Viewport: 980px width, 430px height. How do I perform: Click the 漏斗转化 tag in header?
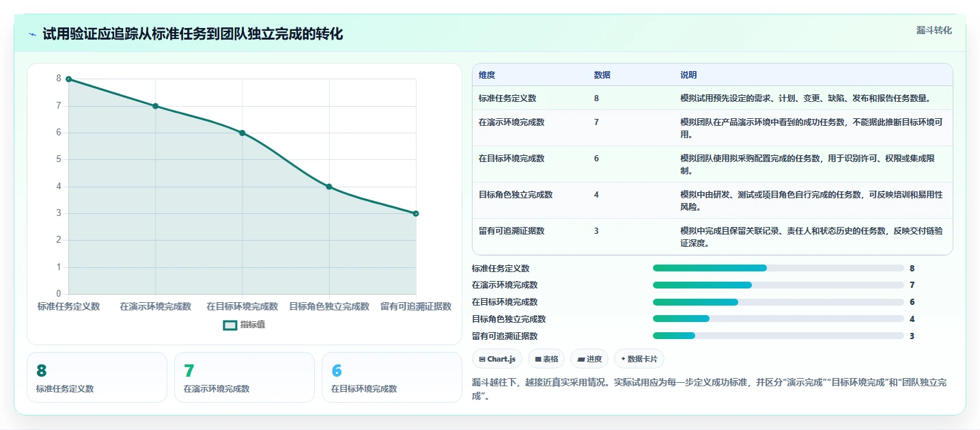point(934,30)
